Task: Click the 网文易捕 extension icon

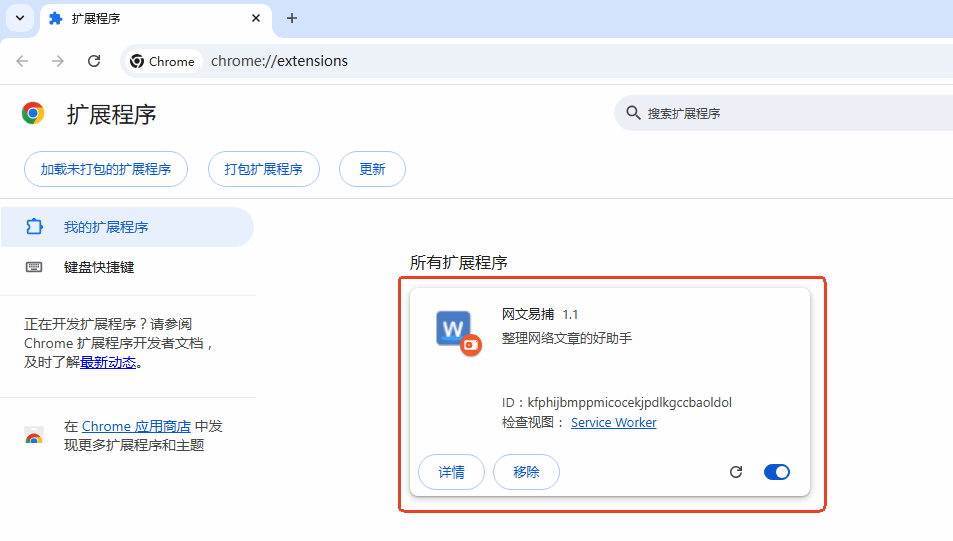Action: [x=457, y=330]
